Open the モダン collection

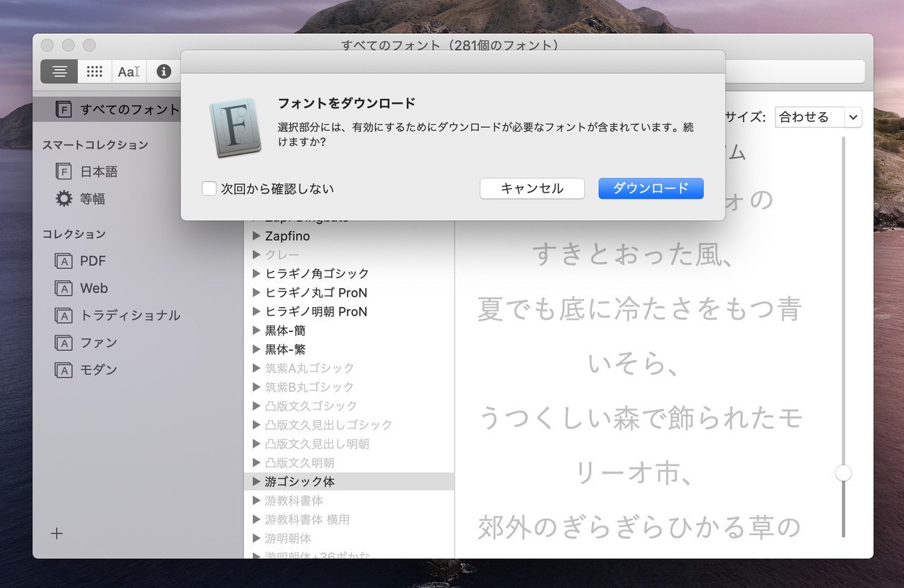[98, 370]
